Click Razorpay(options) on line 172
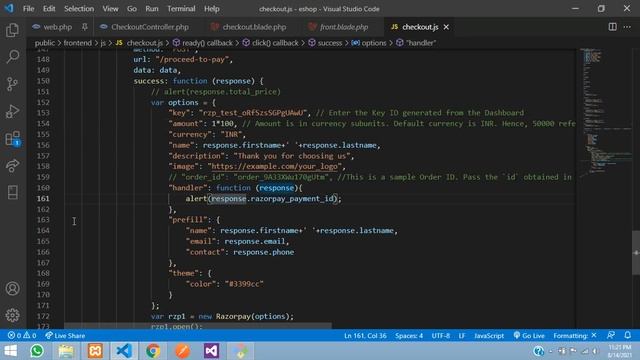 (x=253, y=316)
